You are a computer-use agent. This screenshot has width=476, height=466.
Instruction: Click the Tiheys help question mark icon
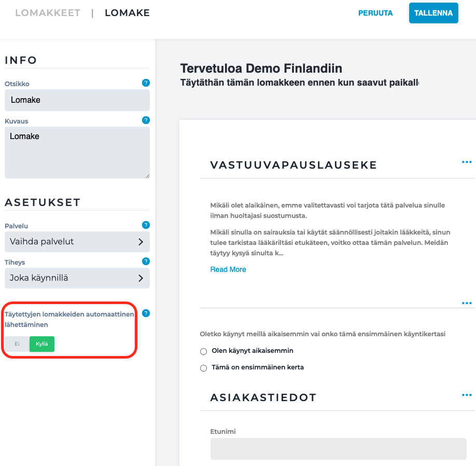146,261
